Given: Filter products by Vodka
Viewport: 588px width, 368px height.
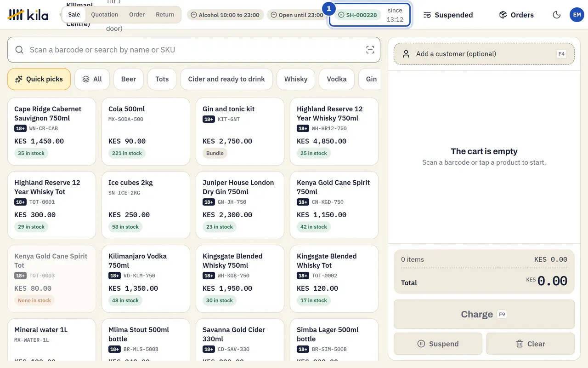Looking at the screenshot, I should pos(337,79).
